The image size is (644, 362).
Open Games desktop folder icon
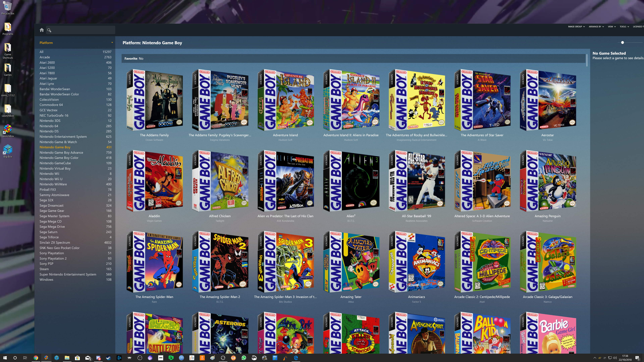[8, 70]
